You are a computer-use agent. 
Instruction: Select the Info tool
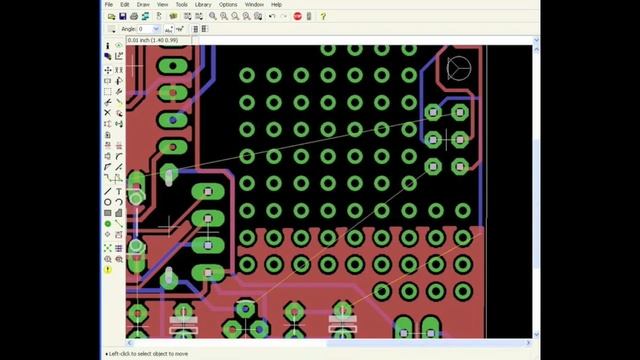(x=108, y=46)
